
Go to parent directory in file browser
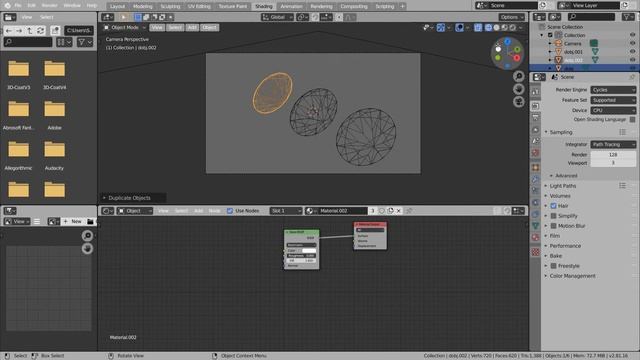click(x=30, y=31)
